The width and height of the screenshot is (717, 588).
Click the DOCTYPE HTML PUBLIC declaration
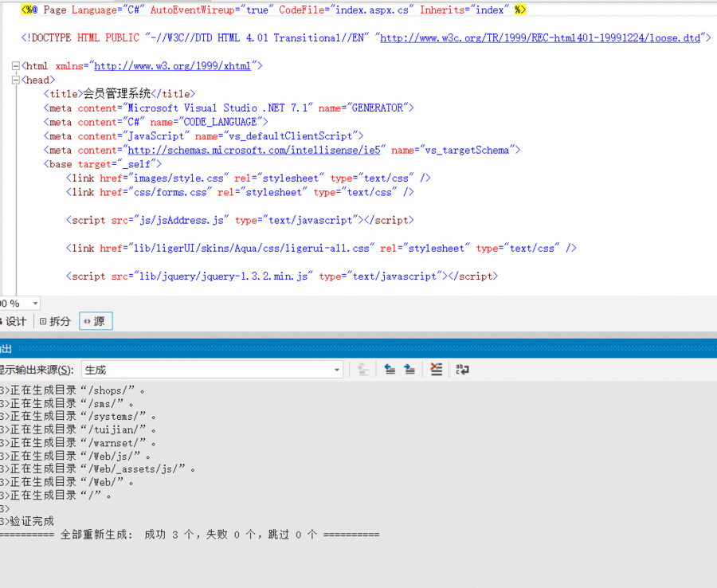click(x=366, y=38)
